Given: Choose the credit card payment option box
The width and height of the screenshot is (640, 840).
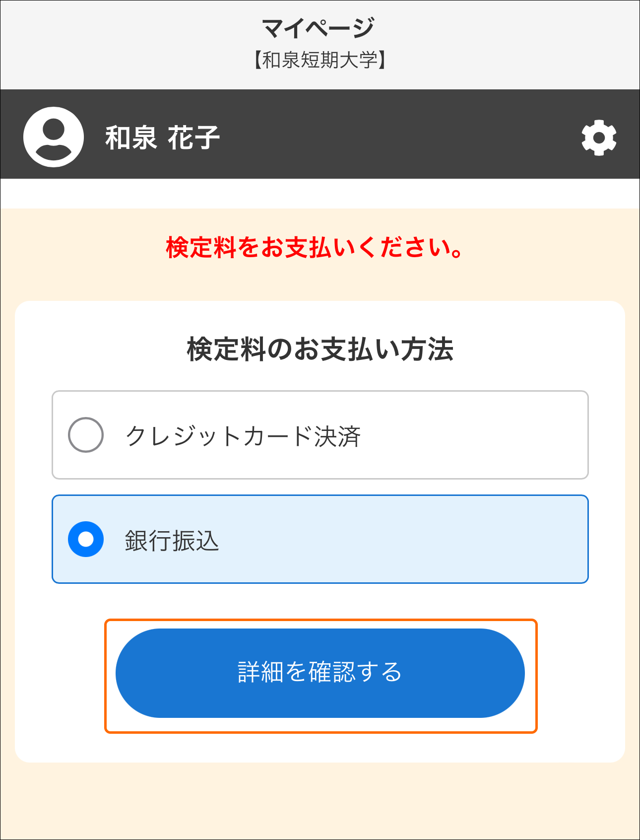Looking at the screenshot, I should tap(320, 435).
